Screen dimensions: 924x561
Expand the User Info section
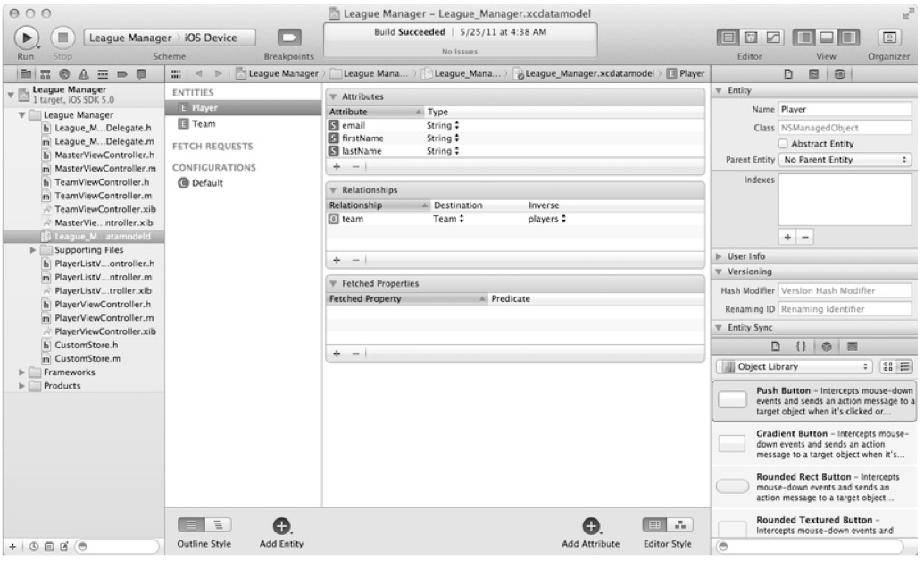coord(719,256)
